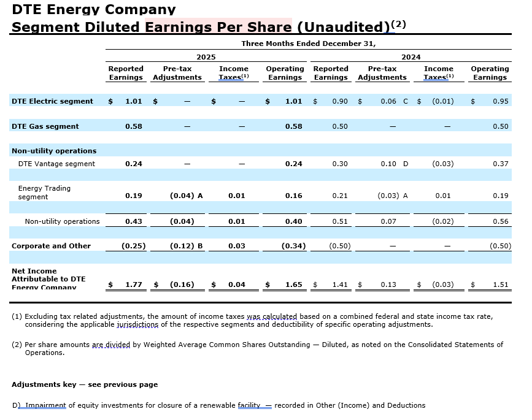Click the underlined "Impairment" word in note D
This screenshot has width=532, height=420.
45,405
